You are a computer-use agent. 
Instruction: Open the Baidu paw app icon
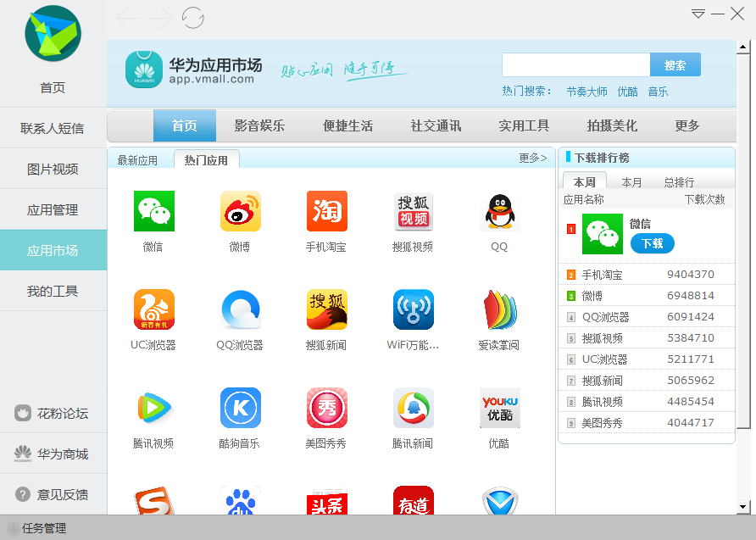[x=241, y=500]
